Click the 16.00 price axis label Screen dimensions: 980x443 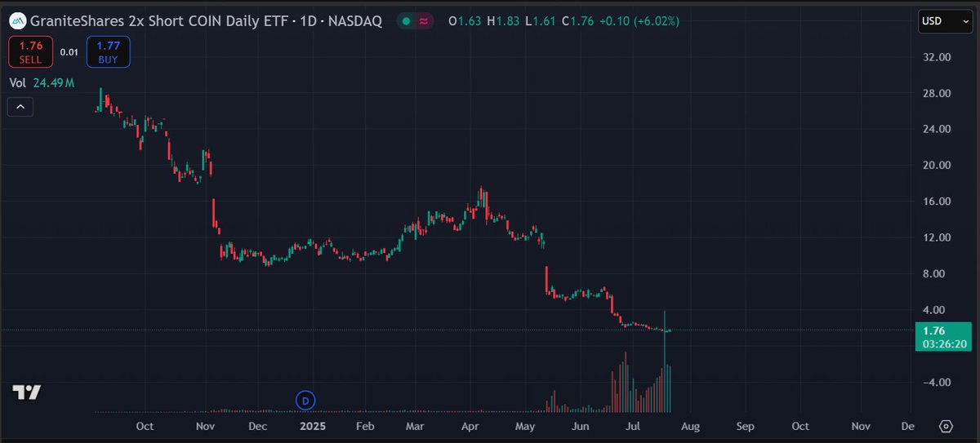936,202
